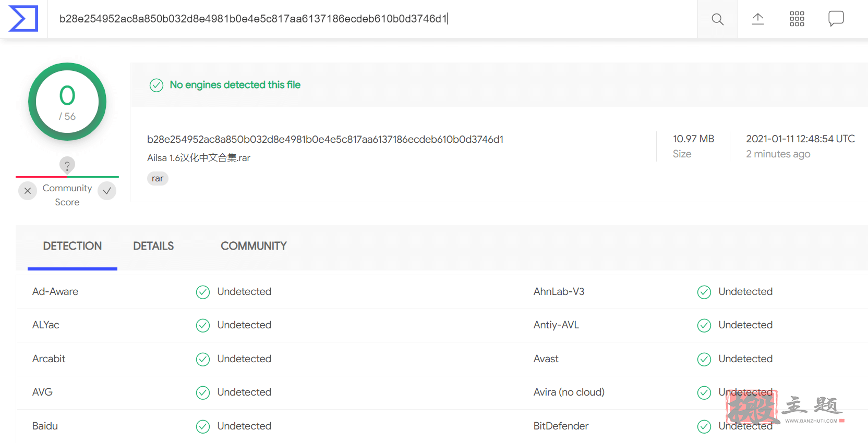The height and width of the screenshot is (443, 868).
Task: Switch to the COMMUNITY tab
Action: coord(254,246)
